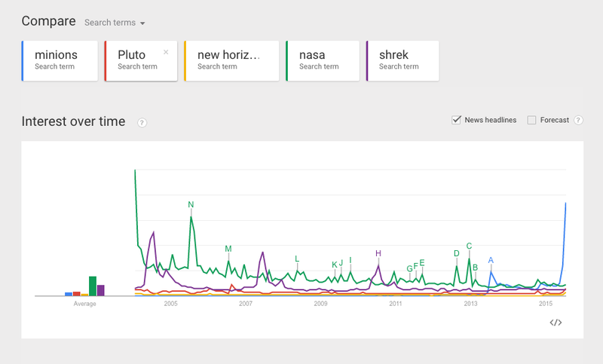Screen dimensions: 603x364
Task: Remove the Pluto search term
Action: click(166, 52)
